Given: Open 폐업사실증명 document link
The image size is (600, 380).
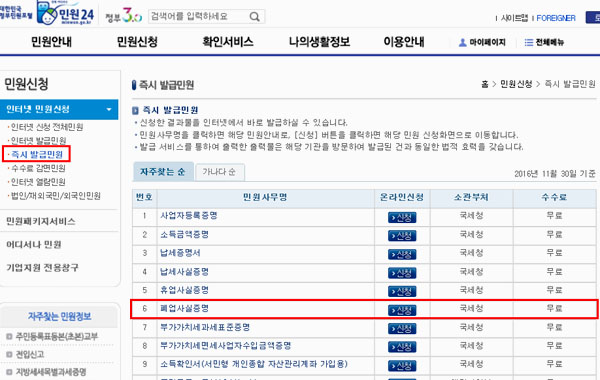Looking at the screenshot, I should pyautogui.click(x=184, y=308).
